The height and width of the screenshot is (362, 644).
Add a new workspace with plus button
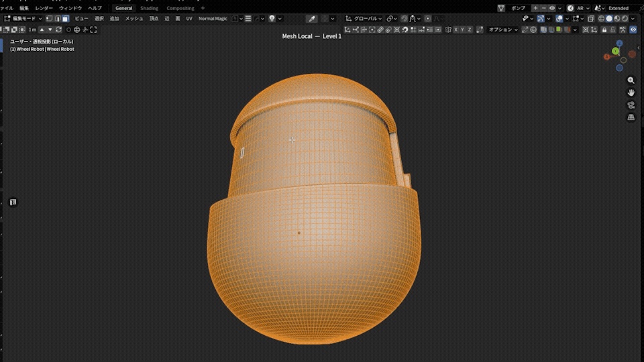203,8
